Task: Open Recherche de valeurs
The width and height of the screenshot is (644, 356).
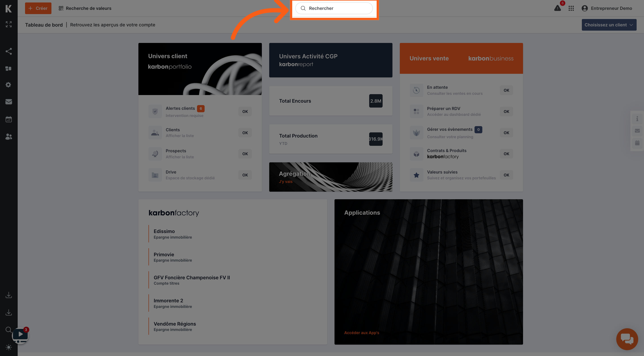Action: click(85, 8)
